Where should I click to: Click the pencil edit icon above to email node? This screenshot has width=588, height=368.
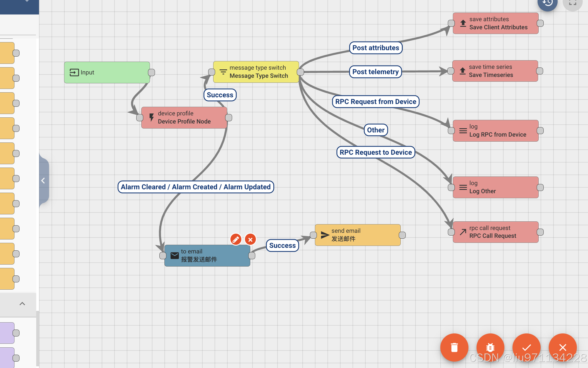click(236, 239)
